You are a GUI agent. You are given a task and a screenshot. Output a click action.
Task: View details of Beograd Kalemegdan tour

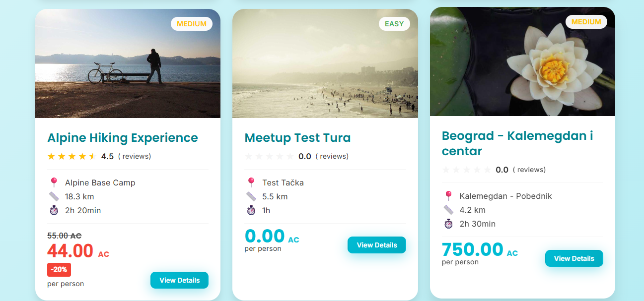pos(573,258)
